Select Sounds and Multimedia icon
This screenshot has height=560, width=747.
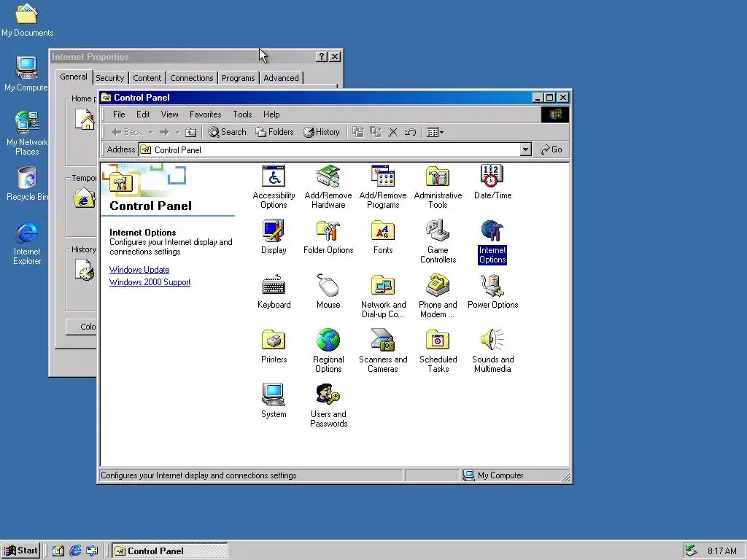[492, 351]
